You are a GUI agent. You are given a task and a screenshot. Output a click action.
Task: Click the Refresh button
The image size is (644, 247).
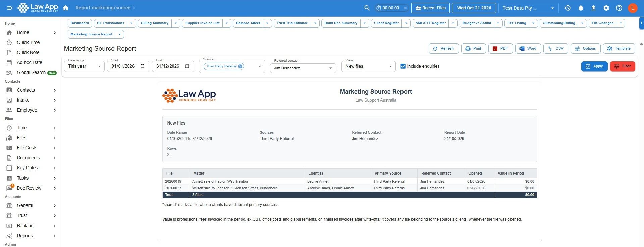click(443, 49)
